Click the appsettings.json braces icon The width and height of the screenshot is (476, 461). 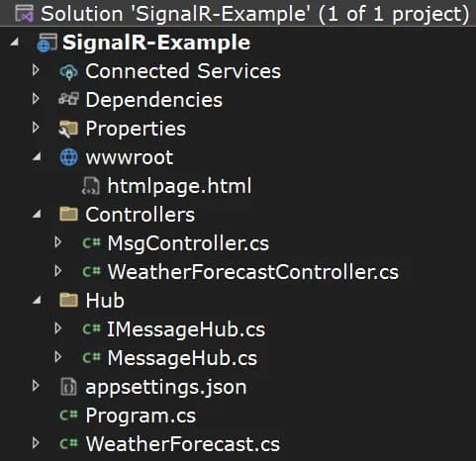tap(68, 387)
